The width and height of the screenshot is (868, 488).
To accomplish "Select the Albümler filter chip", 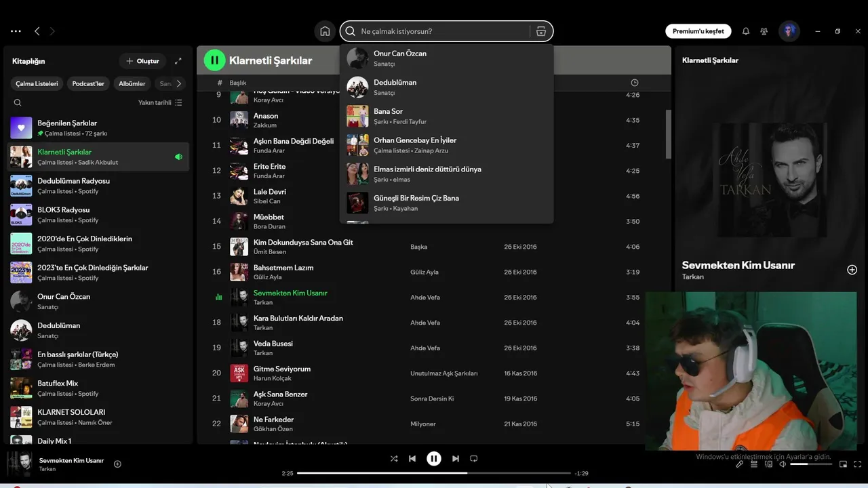I will click(132, 83).
